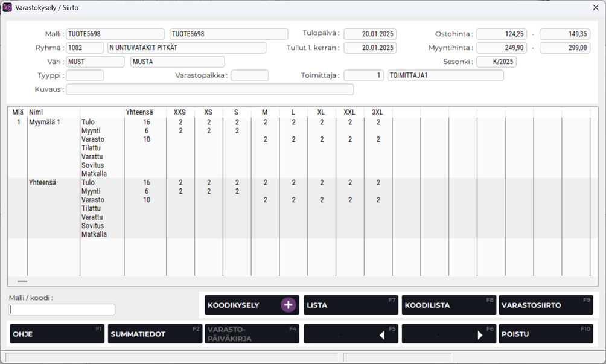Select the Varastopaikka field
This screenshot has height=364, width=606.
(x=249, y=75)
